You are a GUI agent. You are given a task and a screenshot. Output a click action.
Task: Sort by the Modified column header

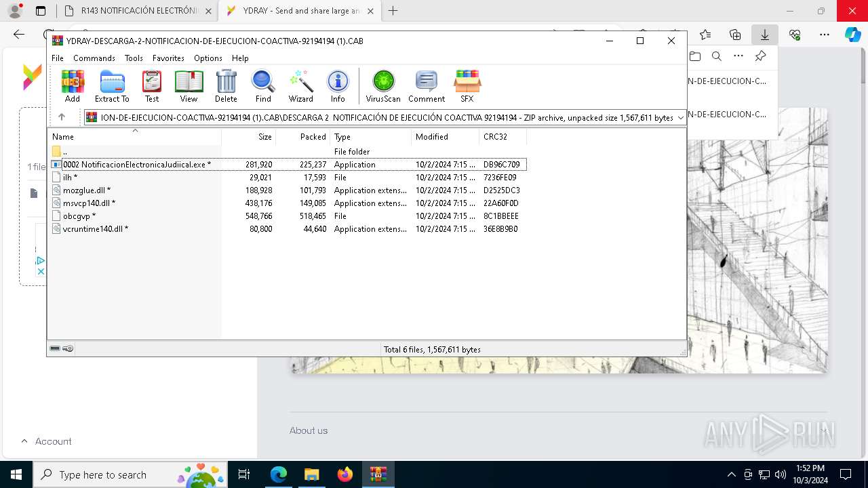click(445, 137)
